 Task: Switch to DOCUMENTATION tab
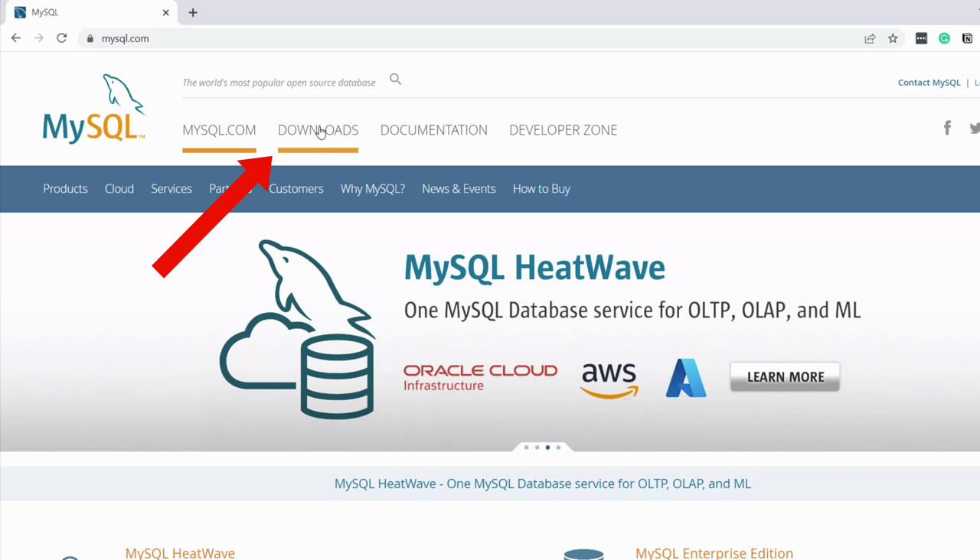pyautogui.click(x=433, y=130)
